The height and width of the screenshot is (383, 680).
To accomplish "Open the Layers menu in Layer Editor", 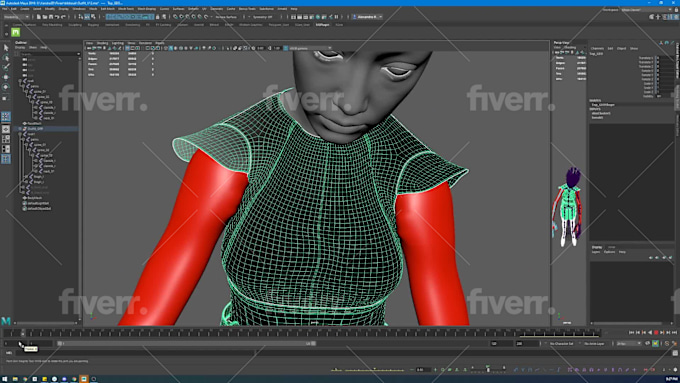I will pyautogui.click(x=596, y=252).
